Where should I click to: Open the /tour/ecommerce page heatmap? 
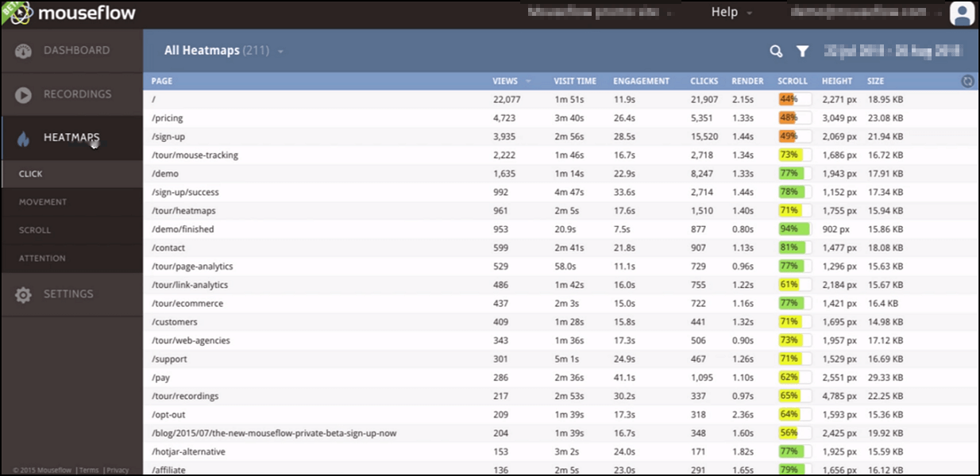[x=187, y=304]
